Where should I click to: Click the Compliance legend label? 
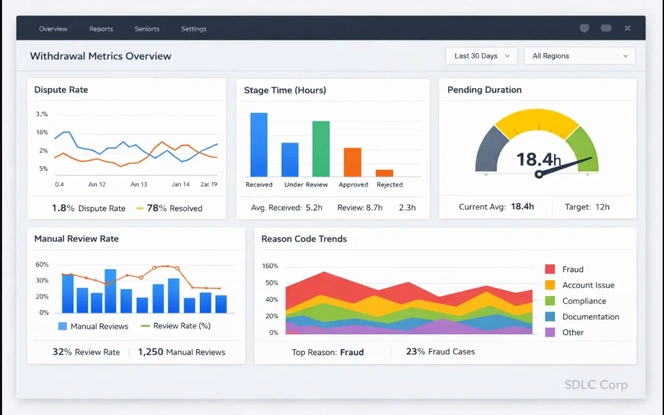tap(584, 301)
